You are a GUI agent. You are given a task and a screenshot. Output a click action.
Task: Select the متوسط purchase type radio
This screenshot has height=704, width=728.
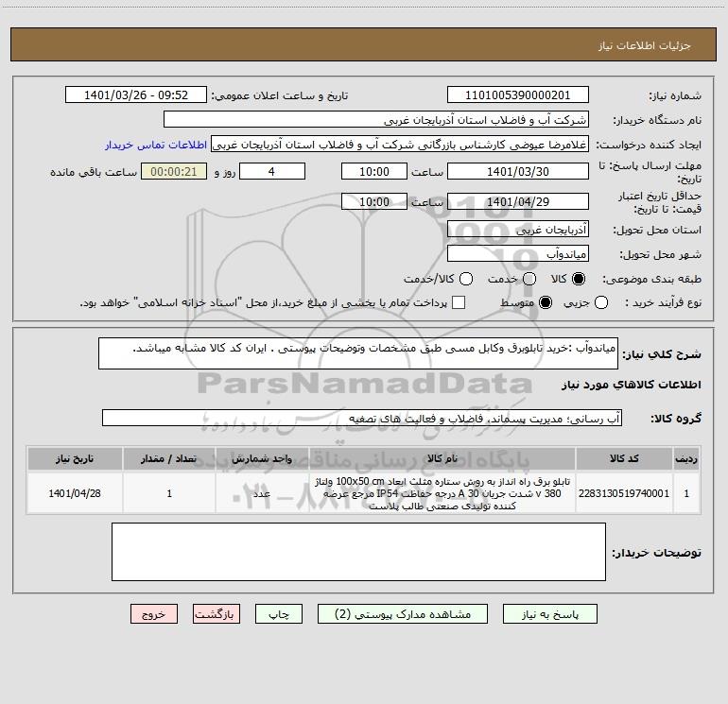(546, 302)
